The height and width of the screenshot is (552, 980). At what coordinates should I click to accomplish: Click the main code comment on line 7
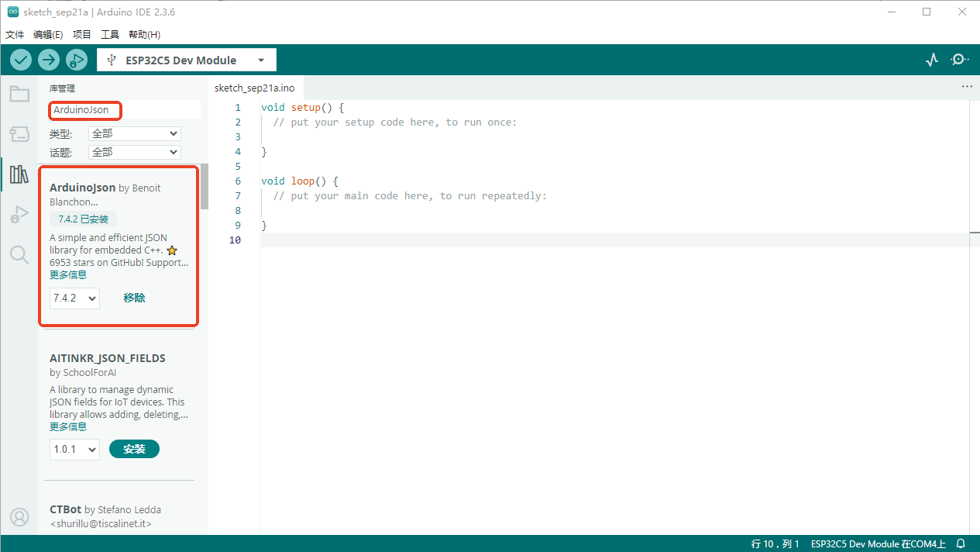click(x=410, y=196)
